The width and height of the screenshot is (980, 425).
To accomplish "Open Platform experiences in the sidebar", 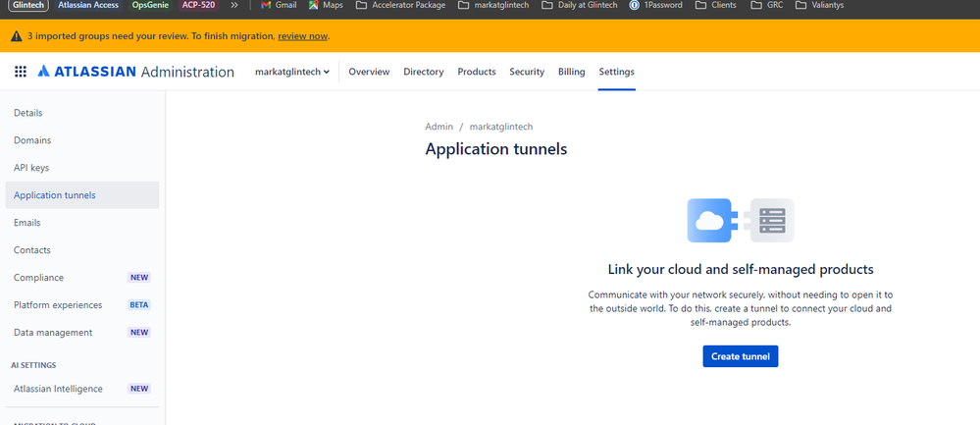I will (81, 305).
